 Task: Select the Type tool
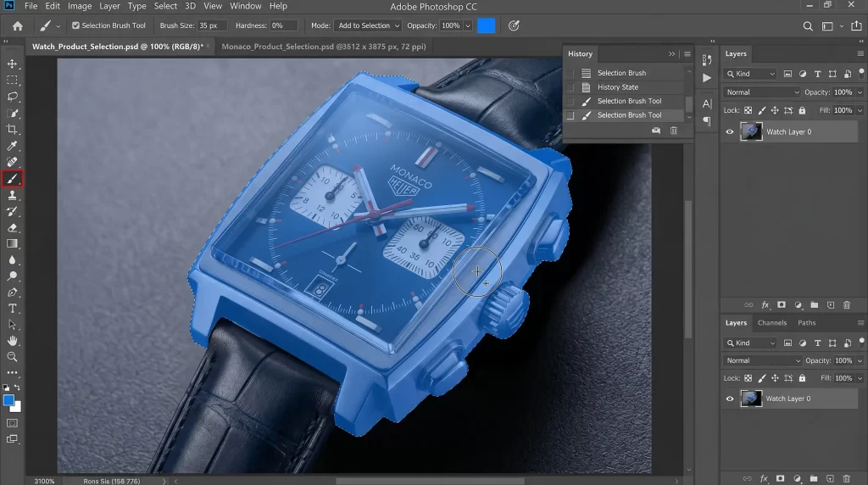coord(12,309)
